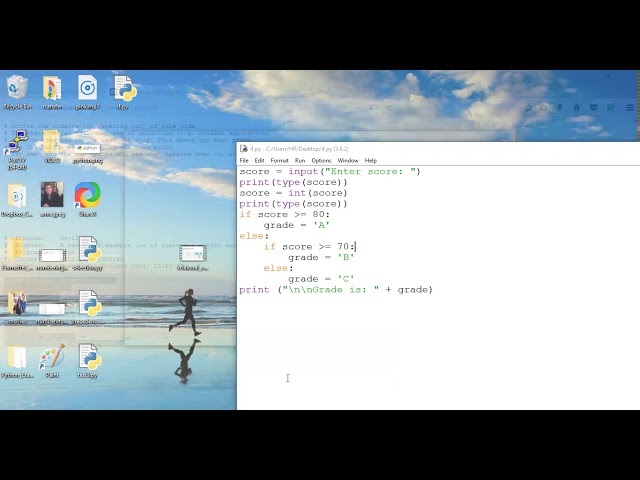Open the Help menu in IDLE
This screenshot has height=480, width=640.
tap(371, 160)
